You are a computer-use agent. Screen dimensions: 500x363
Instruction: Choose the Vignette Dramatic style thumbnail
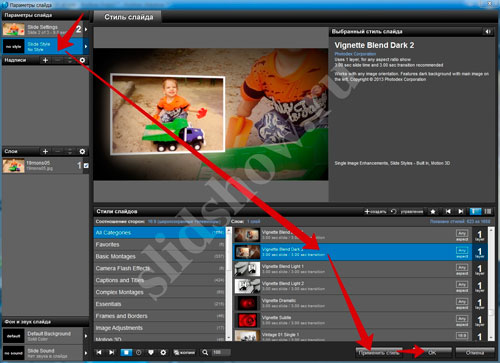[247, 303]
